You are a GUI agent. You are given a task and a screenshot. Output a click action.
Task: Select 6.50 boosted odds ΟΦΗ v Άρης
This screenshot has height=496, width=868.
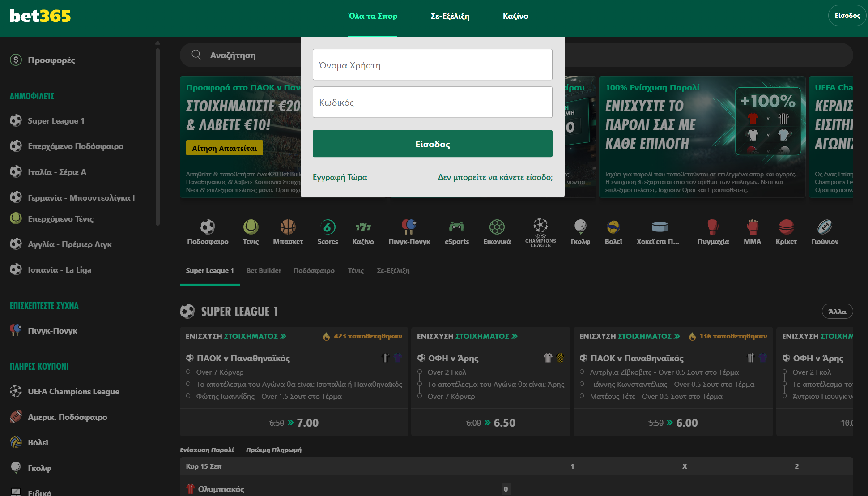(491, 423)
